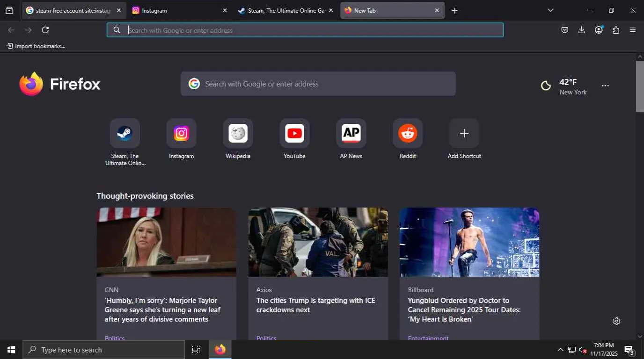Open the Billboard concert thumbnail image
The width and height of the screenshot is (644, 359).
469,242
